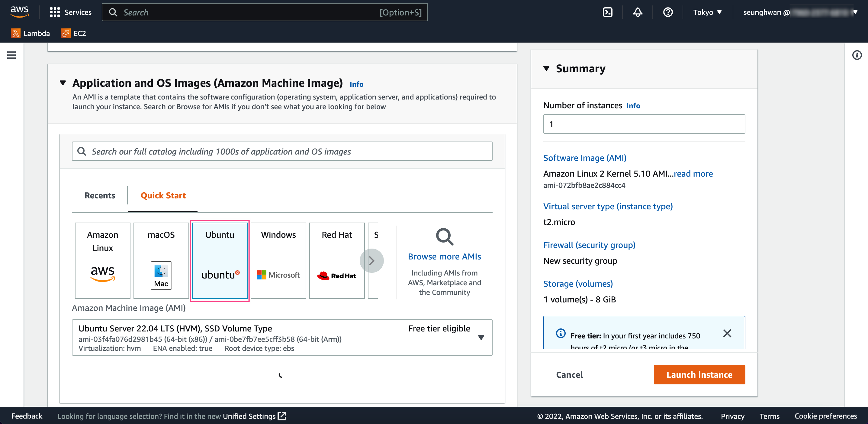
Task: Select the Red Hat AMI tile
Action: [337, 260]
